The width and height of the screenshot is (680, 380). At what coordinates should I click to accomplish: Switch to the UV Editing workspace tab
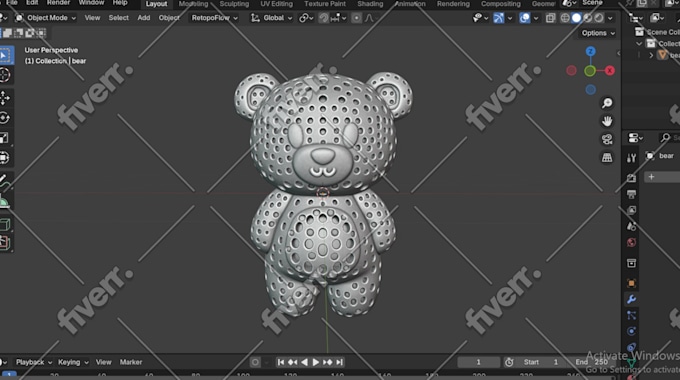[x=277, y=4]
